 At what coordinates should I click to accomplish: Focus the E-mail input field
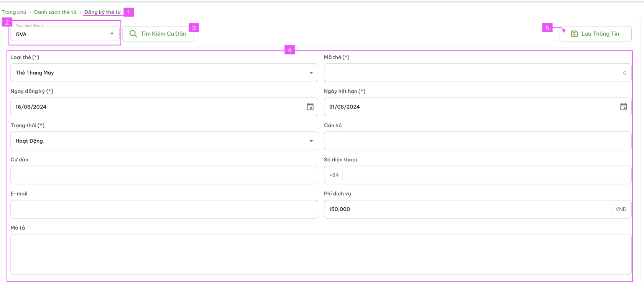click(x=164, y=209)
